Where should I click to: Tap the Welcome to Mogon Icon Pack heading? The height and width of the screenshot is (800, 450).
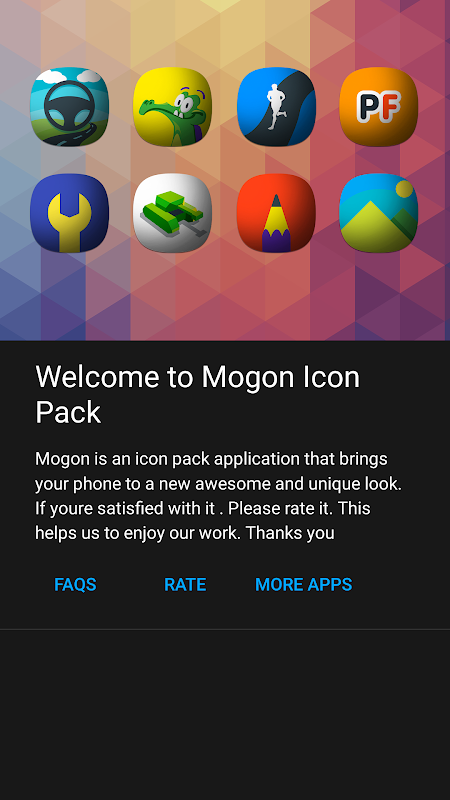(x=197, y=394)
